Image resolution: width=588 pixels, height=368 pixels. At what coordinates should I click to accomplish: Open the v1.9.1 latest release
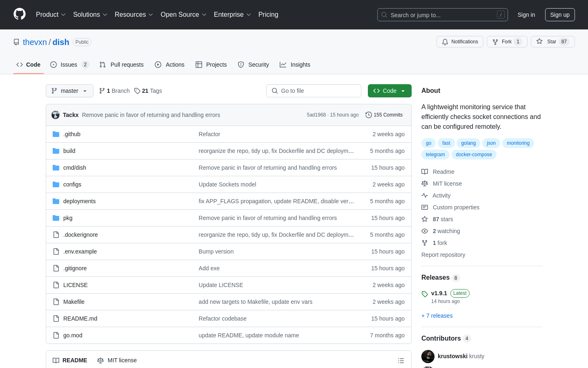439,293
